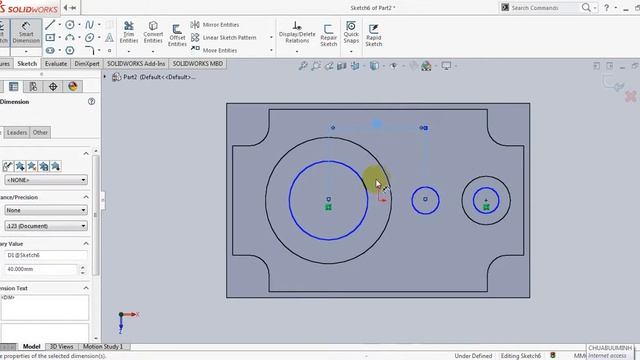Open the 3D Views bottom tab

(62, 347)
